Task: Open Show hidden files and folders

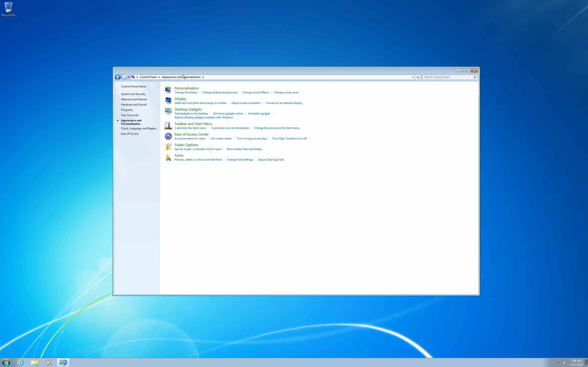Action: pyautogui.click(x=244, y=149)
